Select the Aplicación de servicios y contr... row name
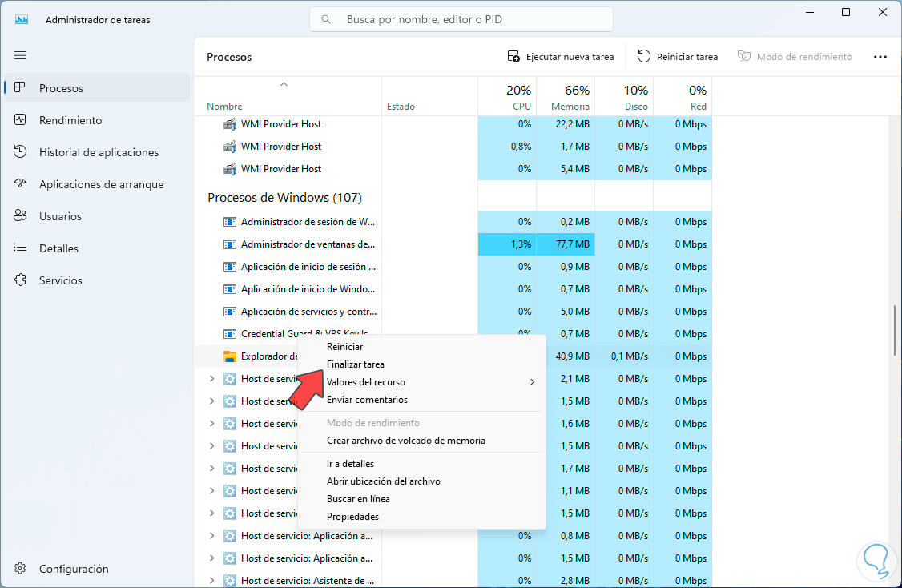902x588 pixels. 309,312
